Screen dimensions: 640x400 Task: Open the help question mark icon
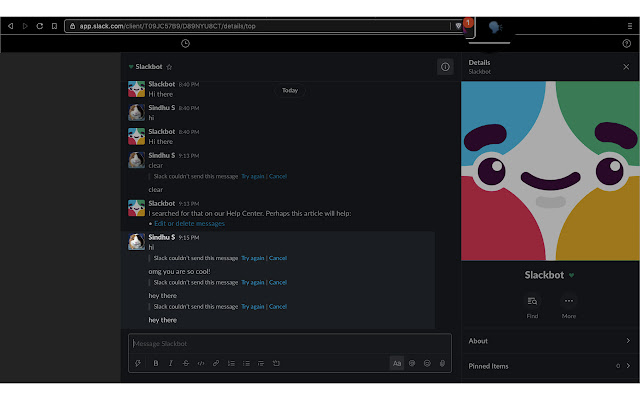(x=627, y=43)
